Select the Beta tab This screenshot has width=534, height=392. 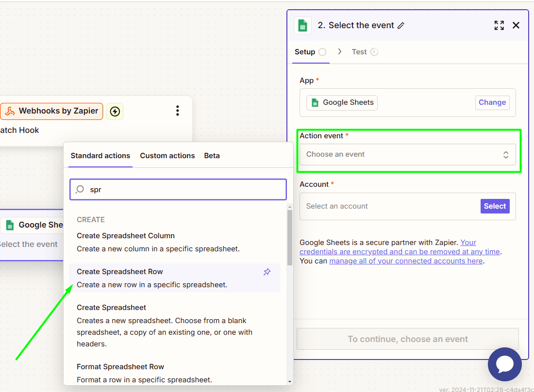[212, 156]
